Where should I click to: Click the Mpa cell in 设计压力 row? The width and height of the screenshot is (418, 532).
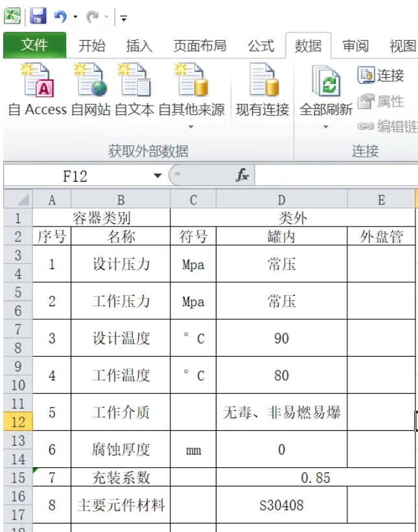click(x=193, y=264)
